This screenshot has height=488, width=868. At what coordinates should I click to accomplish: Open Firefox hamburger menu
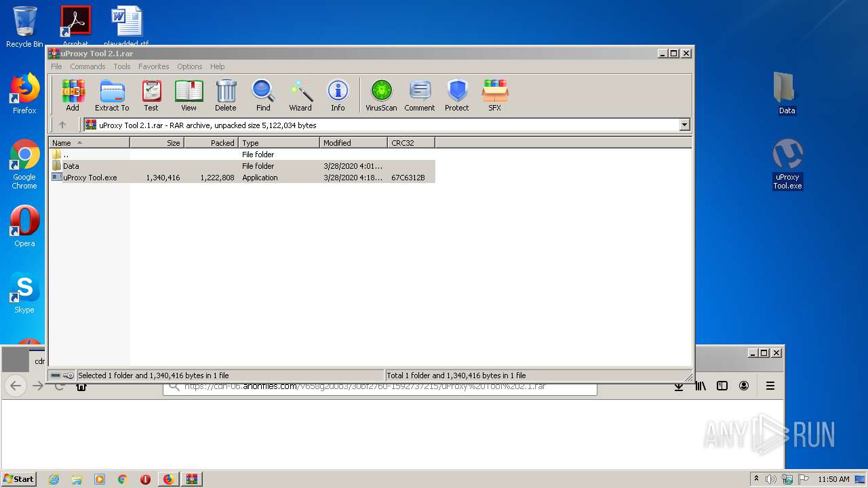pyautogui.click(x=770, y=386)
